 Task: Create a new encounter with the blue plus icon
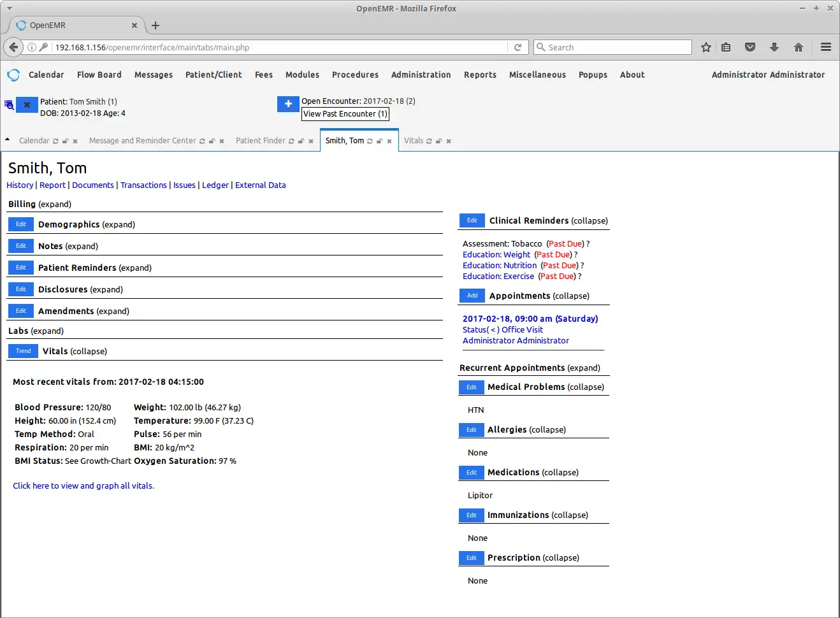[x=288, y=103]
